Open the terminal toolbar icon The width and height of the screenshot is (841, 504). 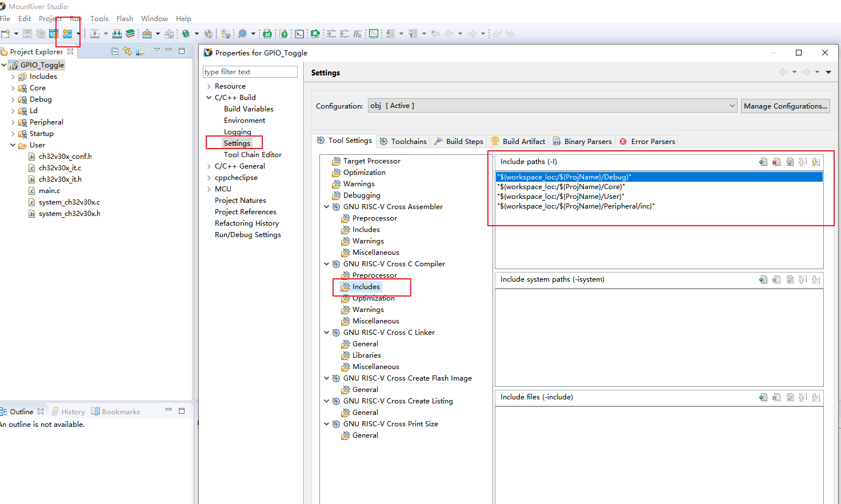[299, 34]
